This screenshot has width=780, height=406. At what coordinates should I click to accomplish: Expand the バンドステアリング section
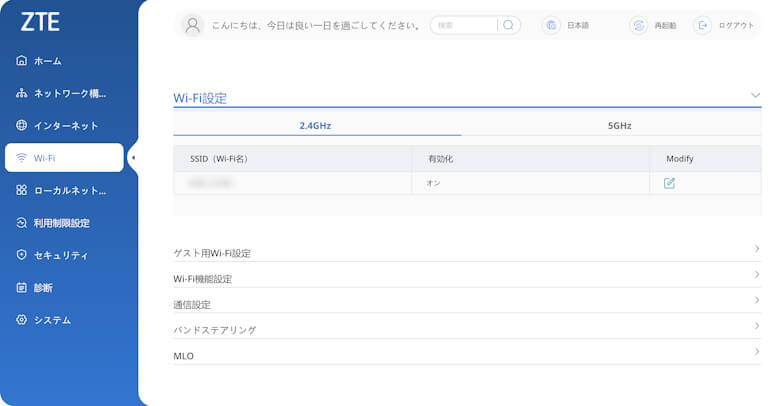tap(756, 326)
